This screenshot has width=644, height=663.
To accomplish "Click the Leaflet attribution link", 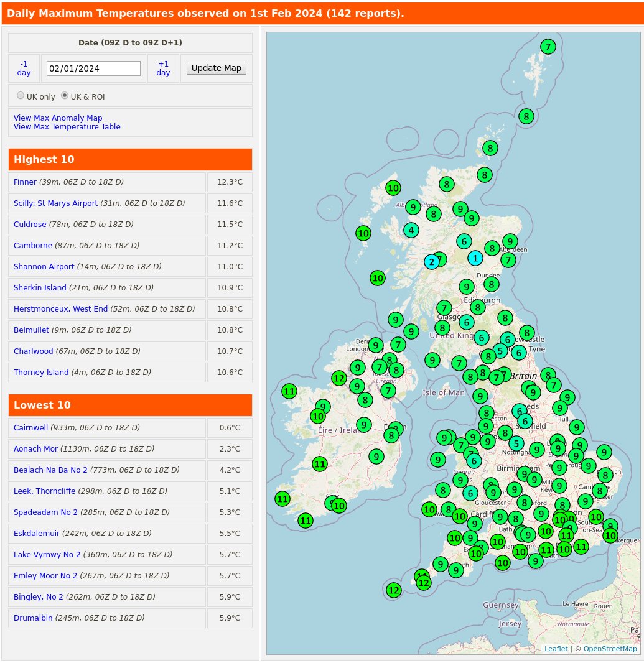I will click(556, 649).
